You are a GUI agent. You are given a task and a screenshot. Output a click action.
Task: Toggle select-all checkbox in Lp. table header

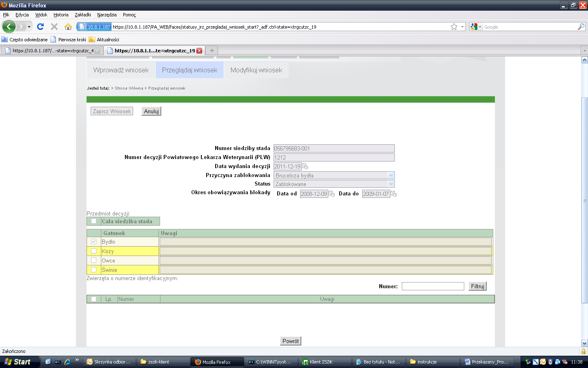coord(94,299)
